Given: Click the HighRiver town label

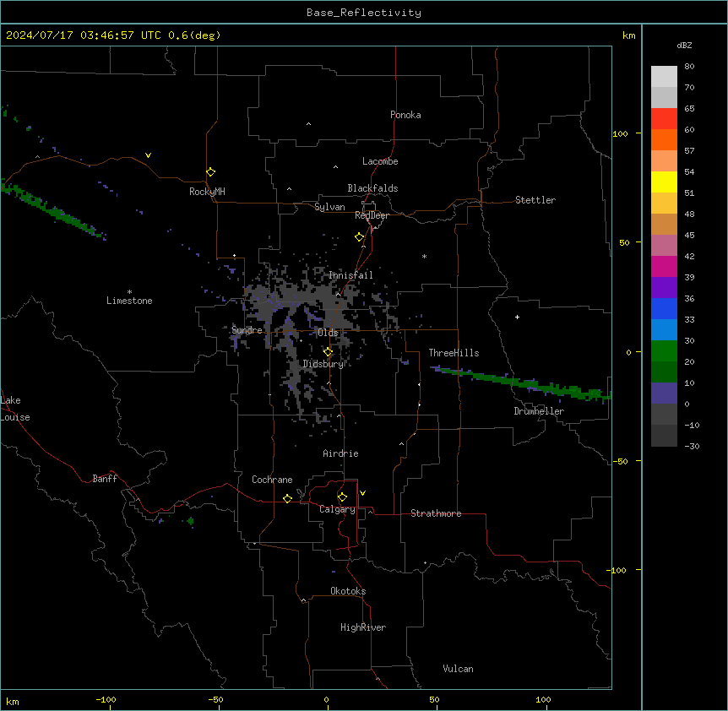Looking at the screenshot, I should [363, 627].
